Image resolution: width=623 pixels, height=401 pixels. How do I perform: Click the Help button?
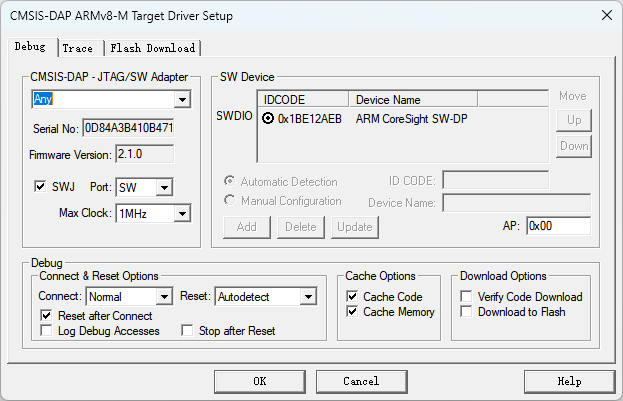pyautogui.click(x=569, y=382)
